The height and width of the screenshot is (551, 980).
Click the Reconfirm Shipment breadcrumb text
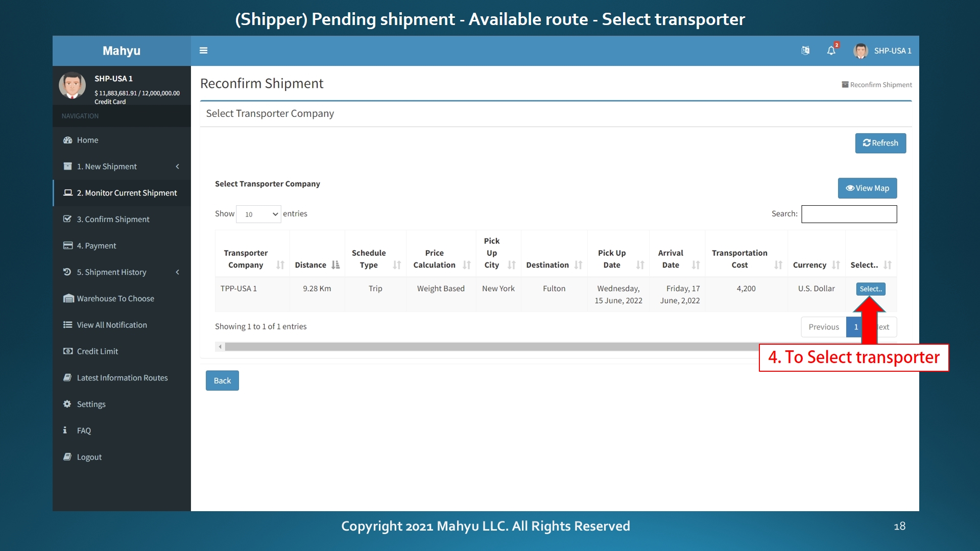coord(881,85)
